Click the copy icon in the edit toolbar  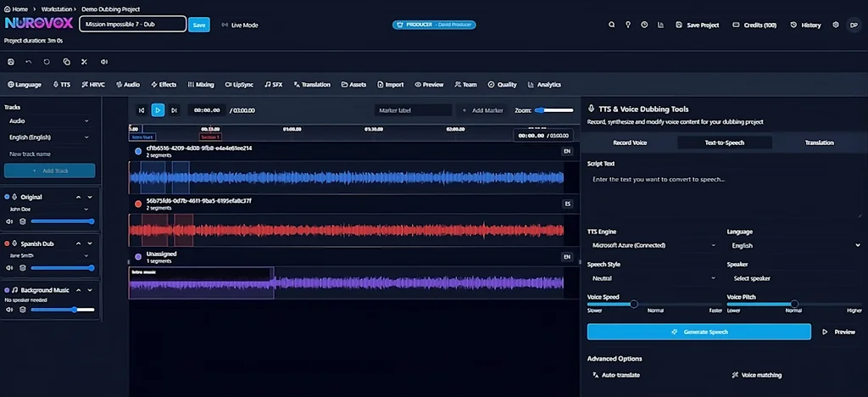click(66, 62)
